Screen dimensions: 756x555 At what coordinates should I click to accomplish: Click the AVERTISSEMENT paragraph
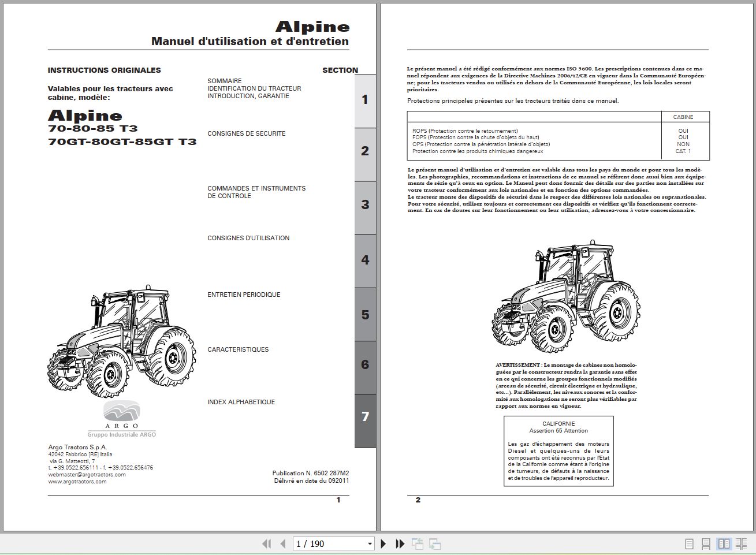click(566, 386)
